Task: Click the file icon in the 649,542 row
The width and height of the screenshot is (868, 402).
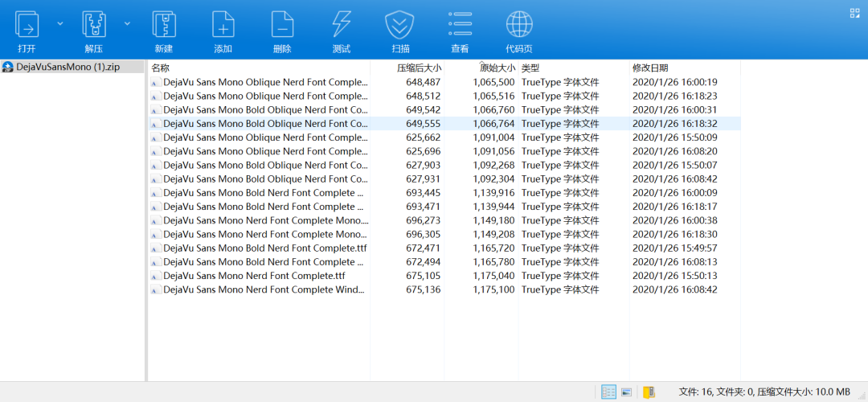Action: click(x=156, y=110)
